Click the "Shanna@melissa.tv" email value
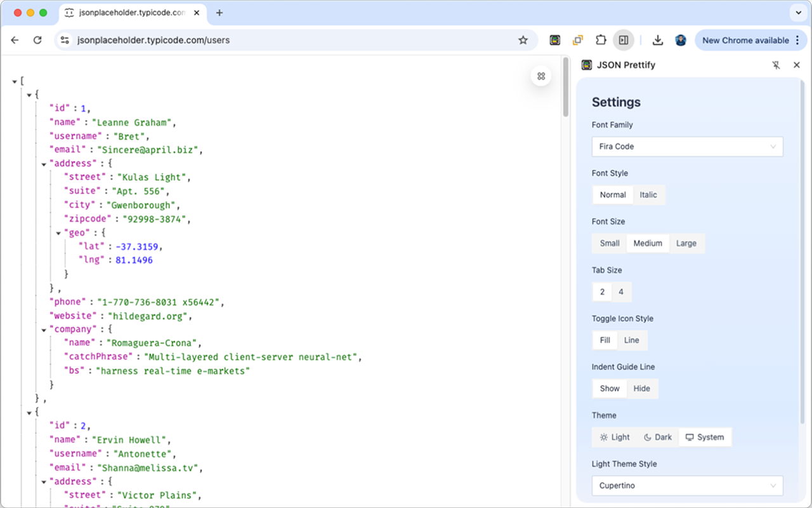This screenshot has width=812, height=508. point(148,468)
